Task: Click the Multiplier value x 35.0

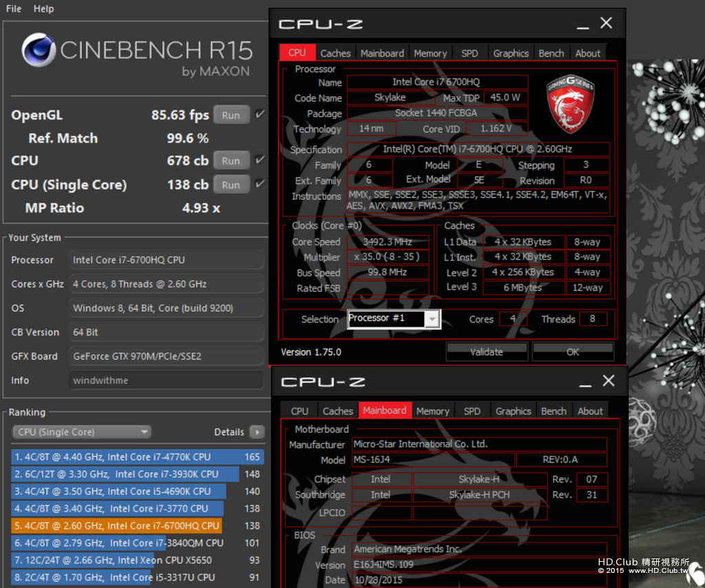Action: click(x=388, y=257)
